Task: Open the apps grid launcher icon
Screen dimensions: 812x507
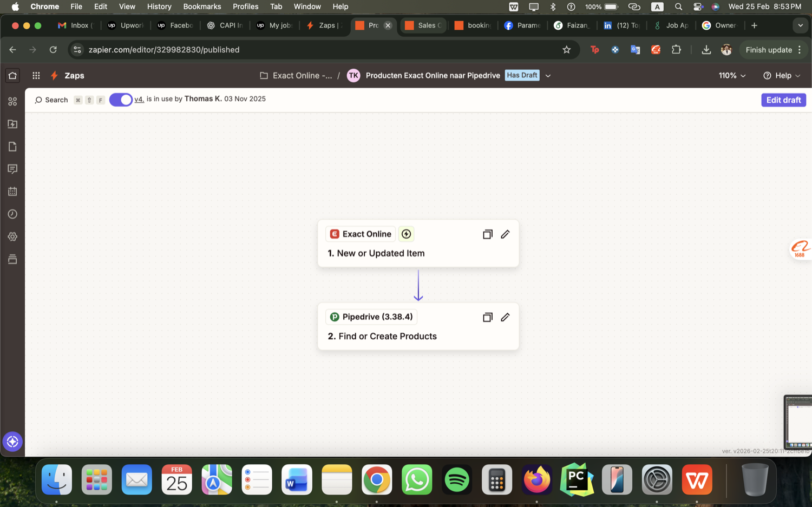Action: tap(36, 76)
